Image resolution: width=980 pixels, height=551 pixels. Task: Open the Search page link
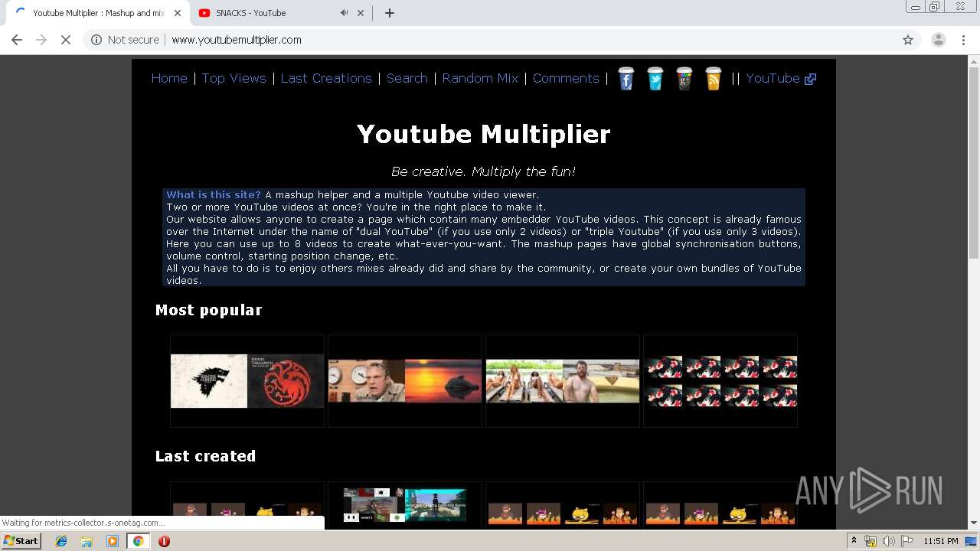(x=407, y=78)
